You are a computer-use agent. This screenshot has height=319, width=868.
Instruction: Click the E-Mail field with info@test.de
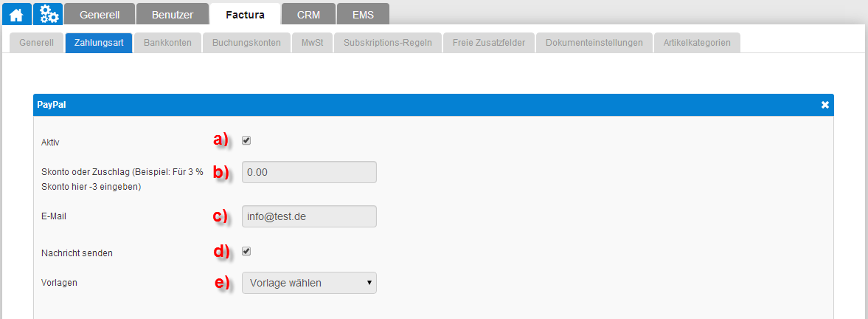click(x=310, y=216)
